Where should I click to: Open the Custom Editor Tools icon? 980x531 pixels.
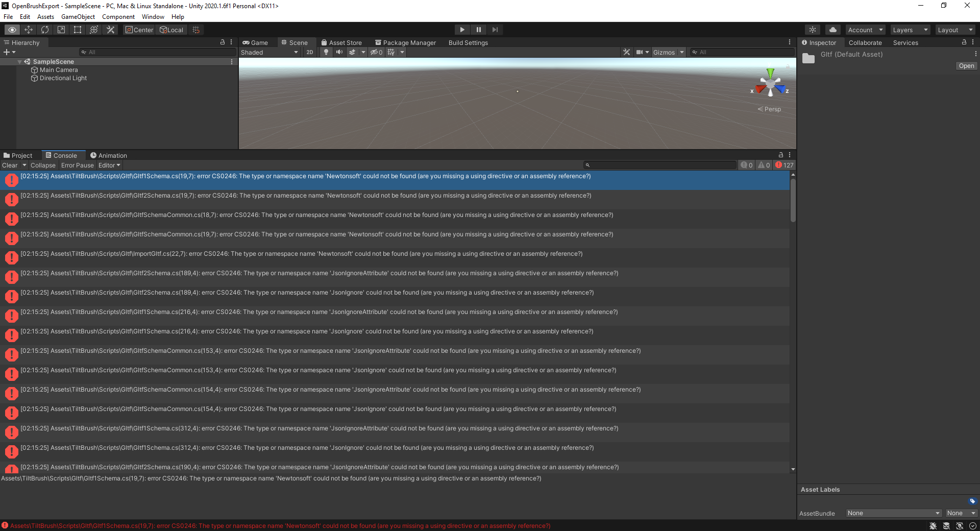tap(110, 30)
